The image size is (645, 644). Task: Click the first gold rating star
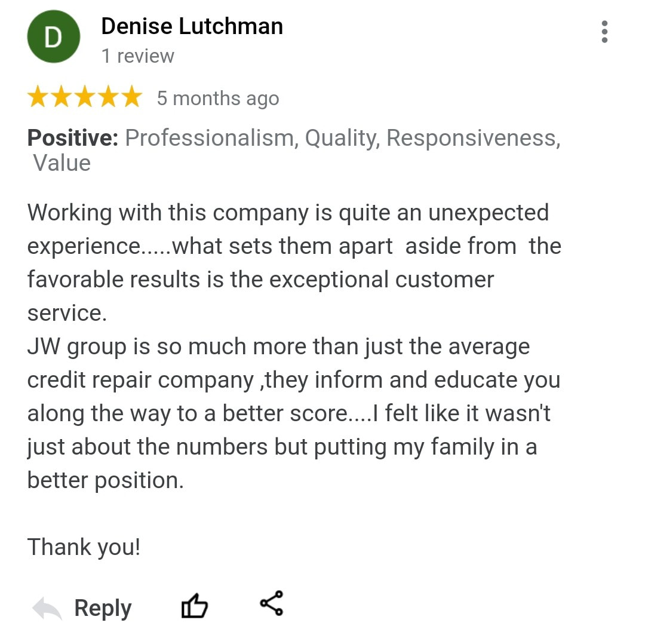(x=38, y=97)
